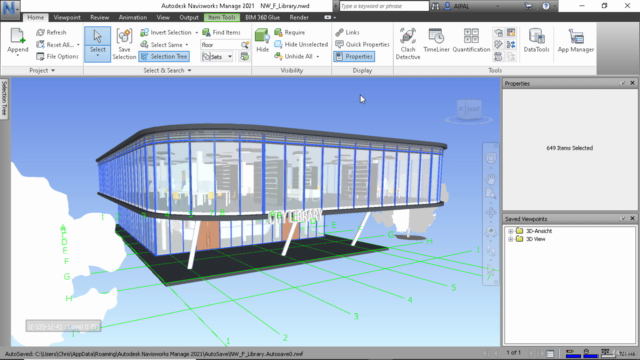Screen dimensions: 640x360
Task: Toggle Quick Properties display
Action: pos(362,44)
